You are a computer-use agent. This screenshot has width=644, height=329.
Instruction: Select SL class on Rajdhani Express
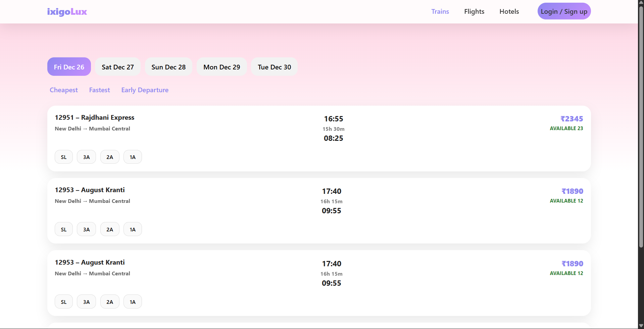pos(64,157)
